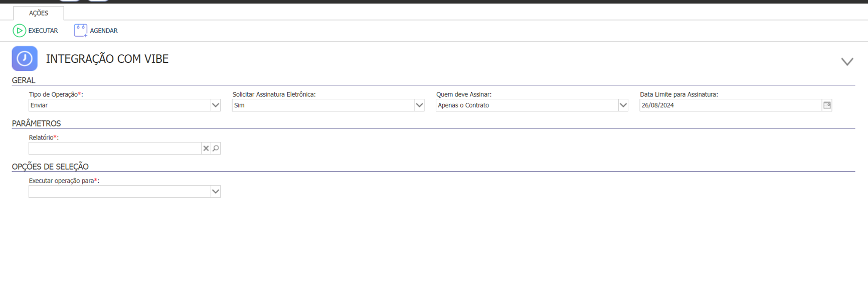Image resolution: width=868 pixels, height=289 pixels.
Task: Open the date picker calendar icon
Action: pos(827,105)
